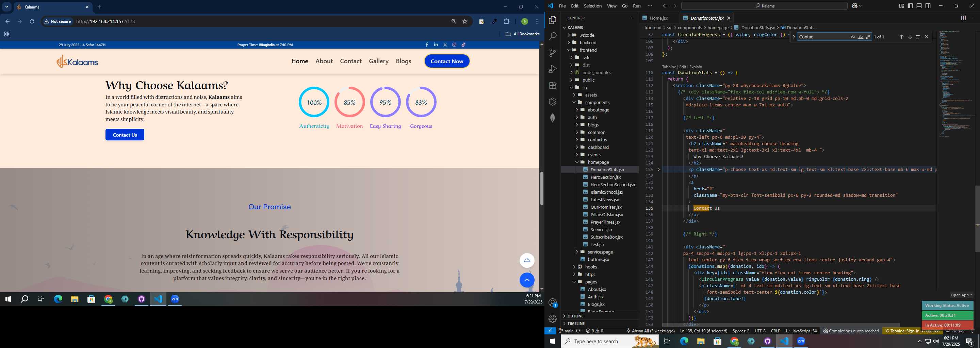Click the mosque-shaped floating button on the webpage
Viewport: 980px width, 348px height.
(x=527, y=261)
